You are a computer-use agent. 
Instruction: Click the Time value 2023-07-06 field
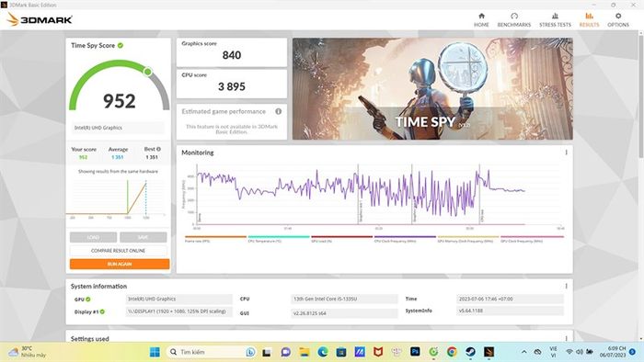(x=510, y=299)
